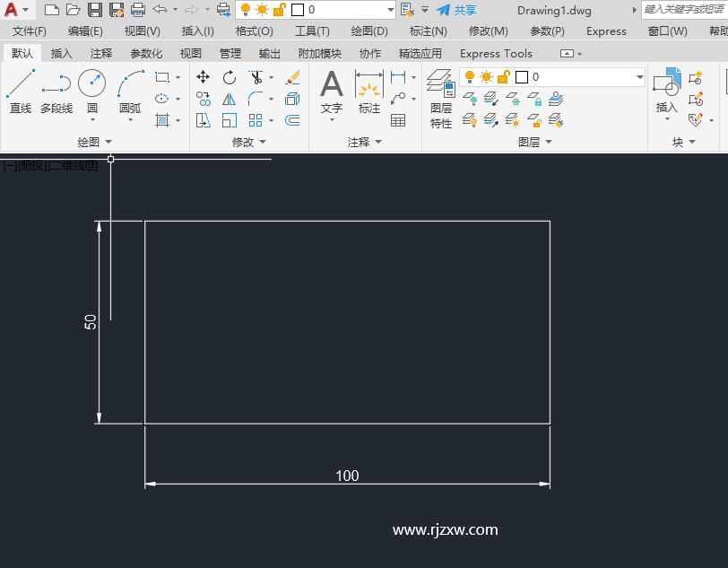Expand the Block (块) panel
This screenshot has width=728, height=568.
click(x=684, y=142)
